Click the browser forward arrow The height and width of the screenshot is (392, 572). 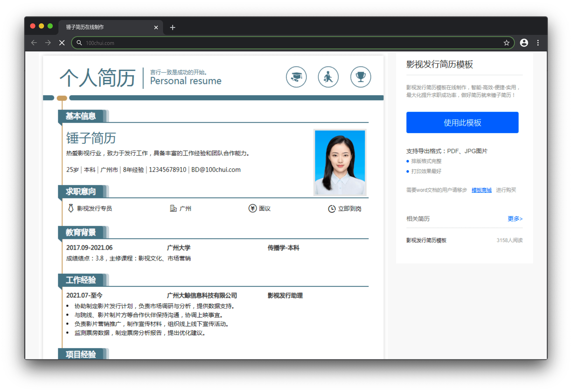tap(48, 43)
